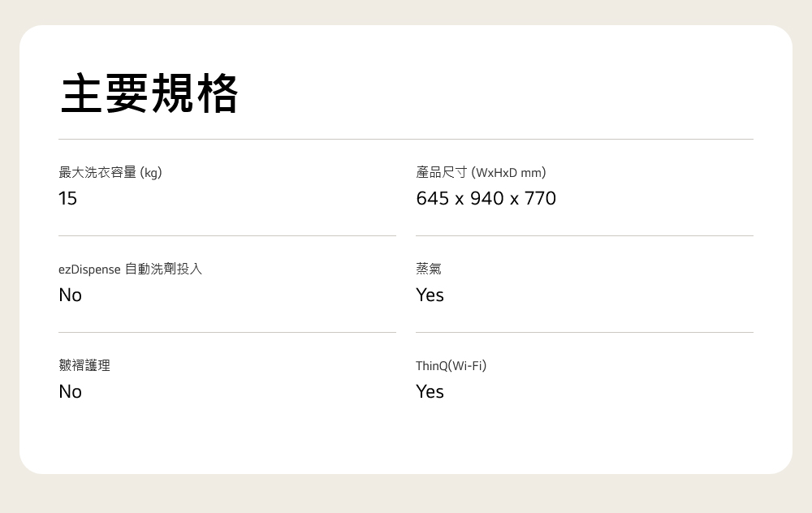Click the 主要規格 heading
This screenshot has height=513, width=812.
click(x=149, y=93)
